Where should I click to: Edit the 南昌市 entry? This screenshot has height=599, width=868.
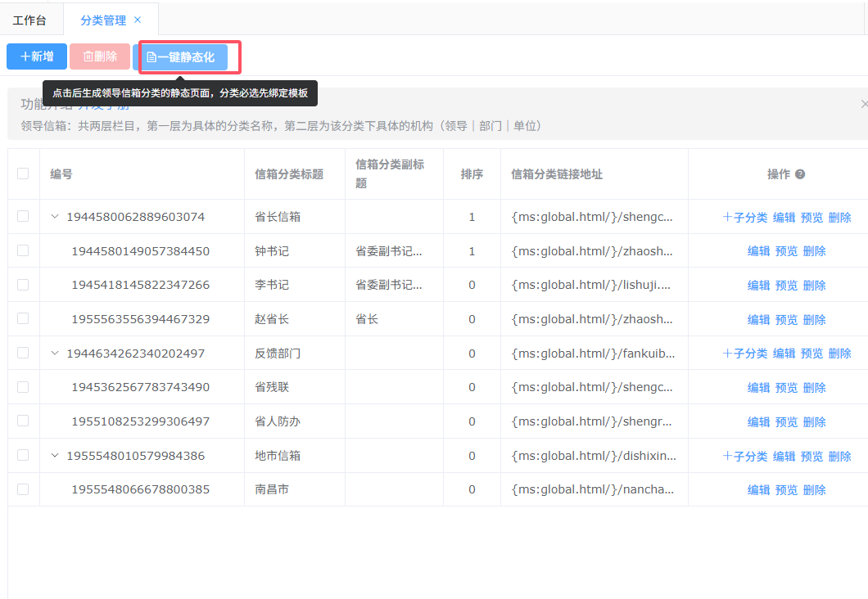[x=758, y=490]
